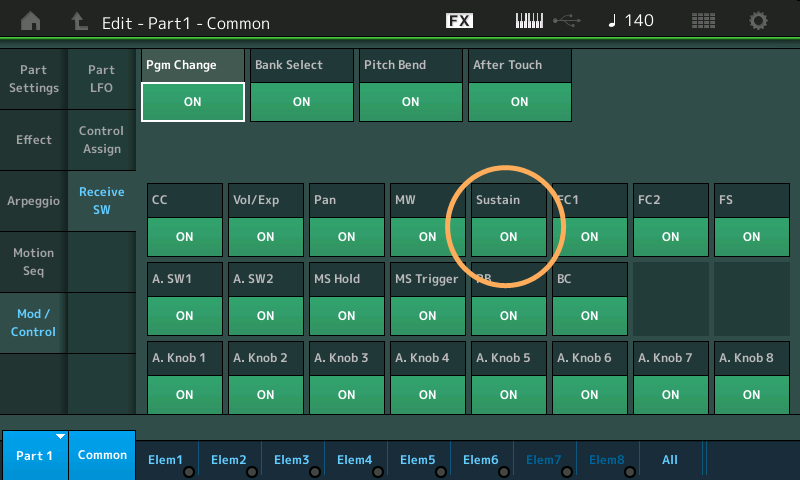The width and height of the screenshot is (800, 480).
Task: Select the Elem7 tab
Action: 544,460
